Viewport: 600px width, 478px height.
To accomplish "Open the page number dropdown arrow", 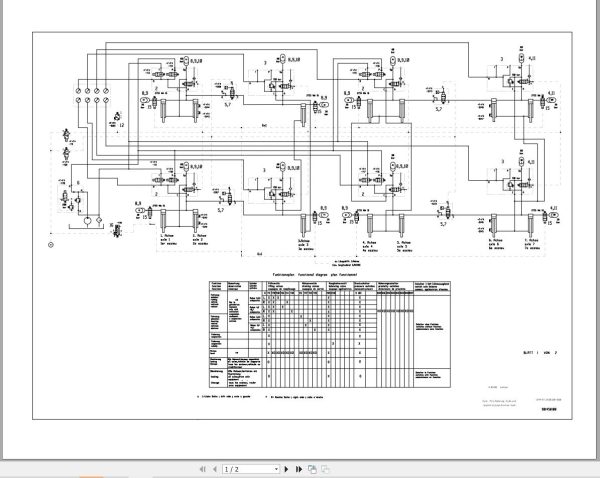I will (x=277, y=469).
